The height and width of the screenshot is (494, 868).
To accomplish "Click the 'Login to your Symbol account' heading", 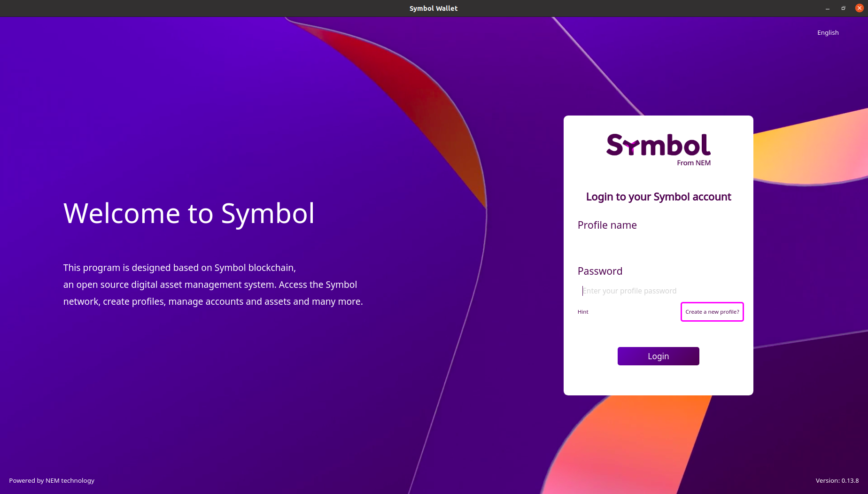I will coord(659,197).
